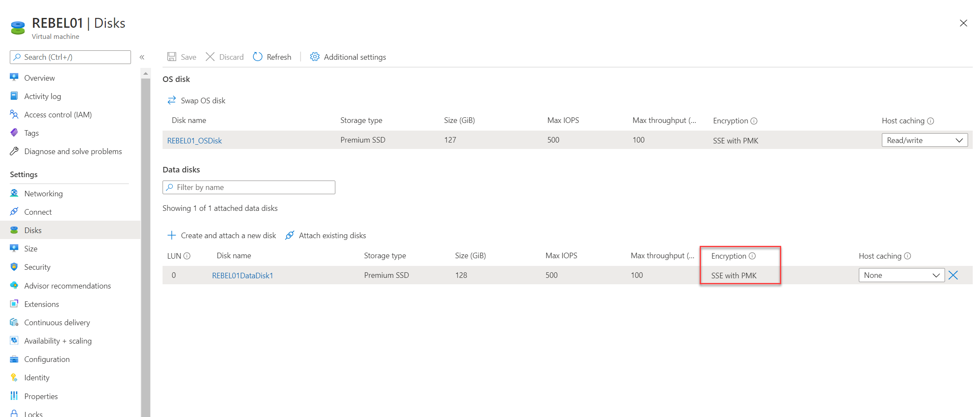Viewport: 980px width, 417px height.
Task: Collapse the sidebar menu with double chevron
Action: [x=142, y=57]
